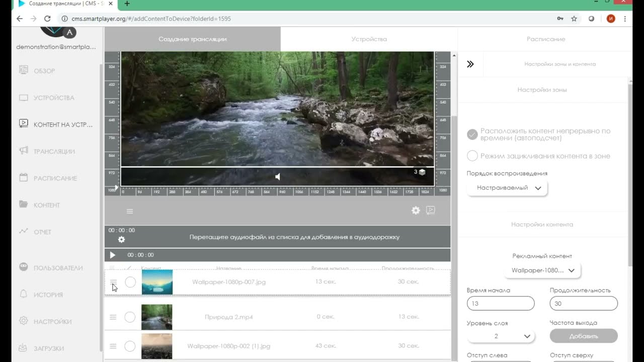Click the Природа 2.mp4 thumbnail
The height and width of the screenshot is (362, 644).
pos(157,317)
